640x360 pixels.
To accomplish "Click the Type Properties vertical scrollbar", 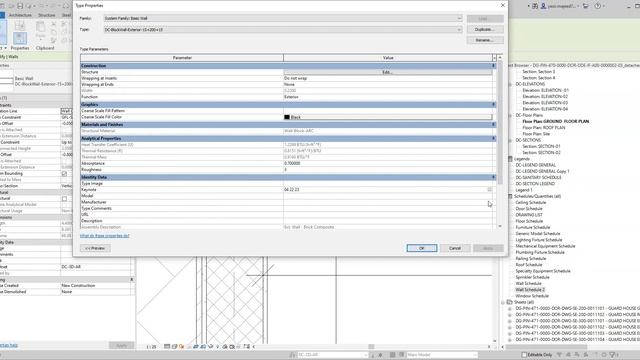I will (500, 122).
